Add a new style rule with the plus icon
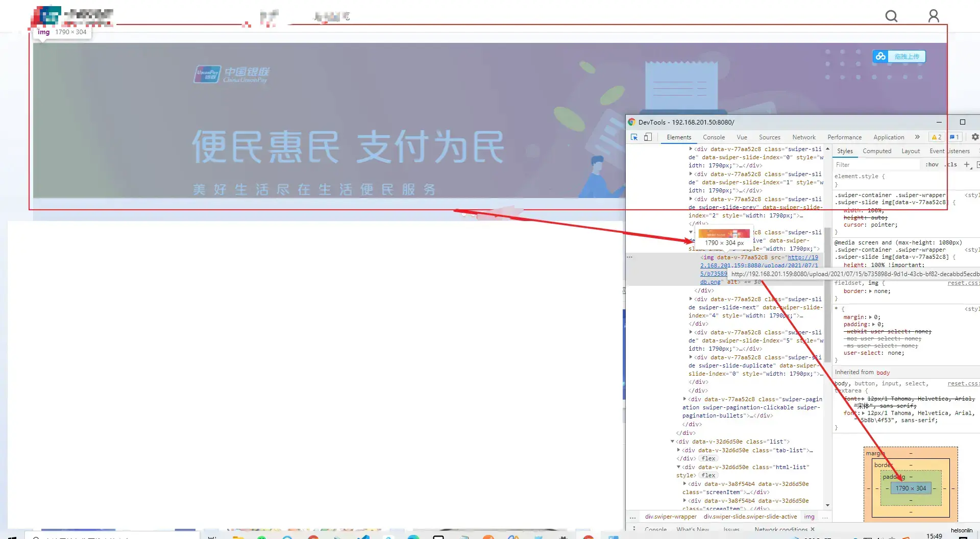This screenshot has width=980, height=539. click(966, 164)
